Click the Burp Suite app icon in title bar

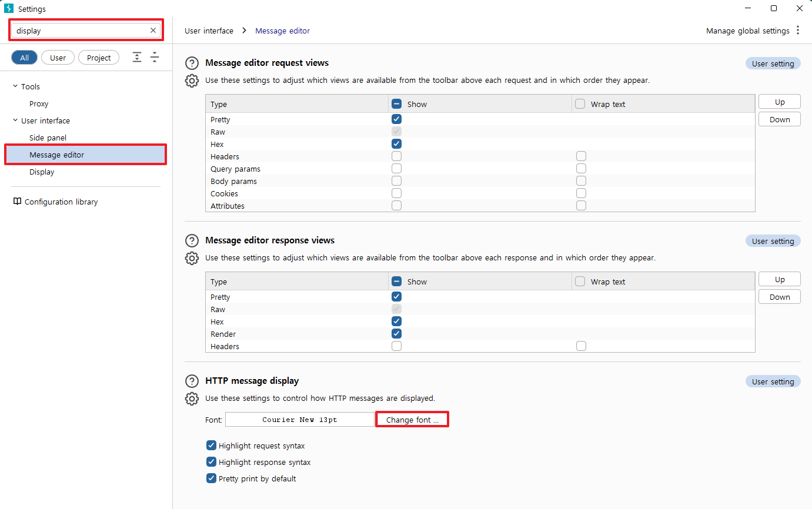[9, 9]
